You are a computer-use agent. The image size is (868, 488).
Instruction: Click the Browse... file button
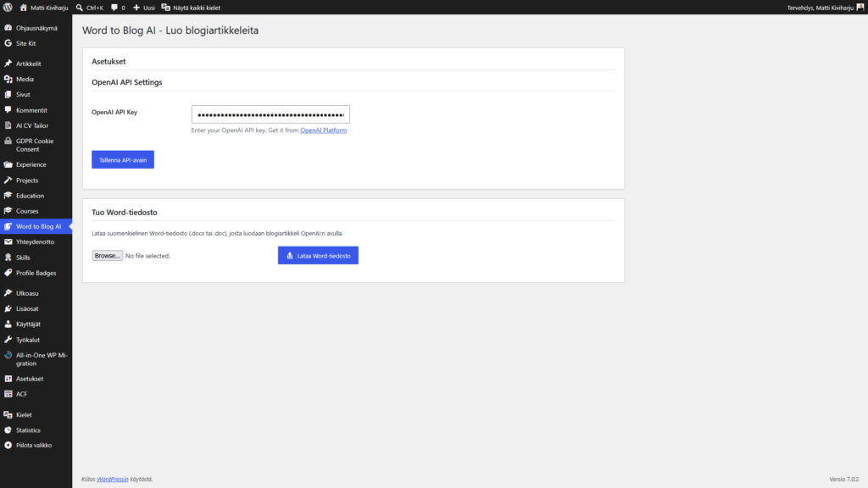108,256
